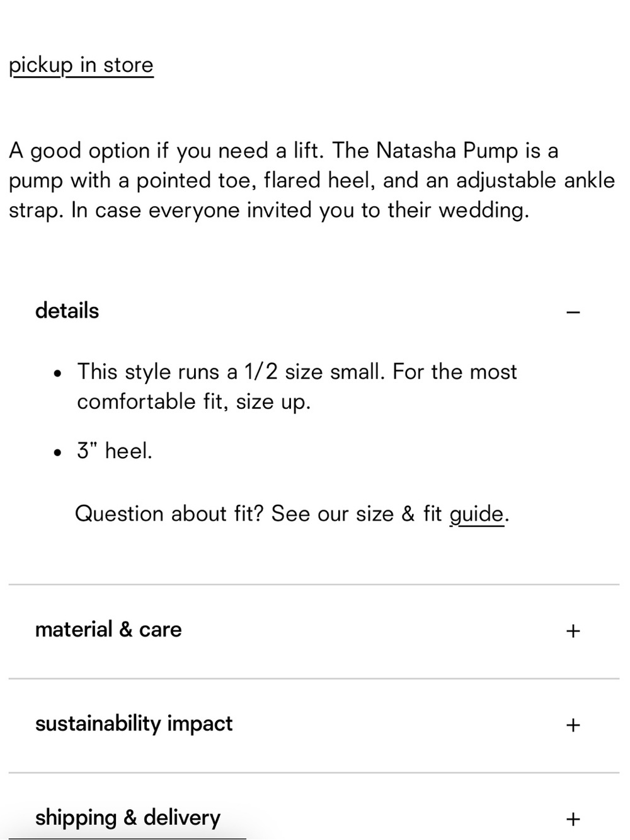Click the bullet dot before 3" heel
Image resolution: width=630 pixels, height=840 pixels.
(x=58, y=452)
